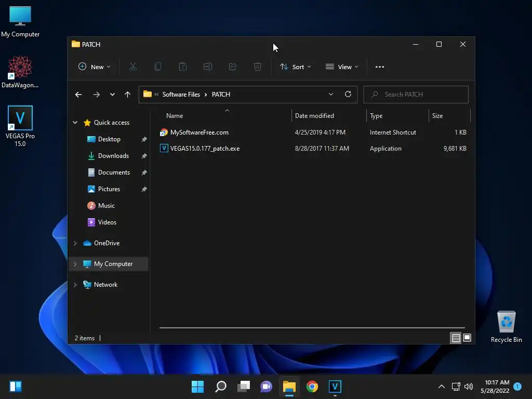Open Widgets panel on taskbar
532x399 pixels.
click(x=16, y=387)
